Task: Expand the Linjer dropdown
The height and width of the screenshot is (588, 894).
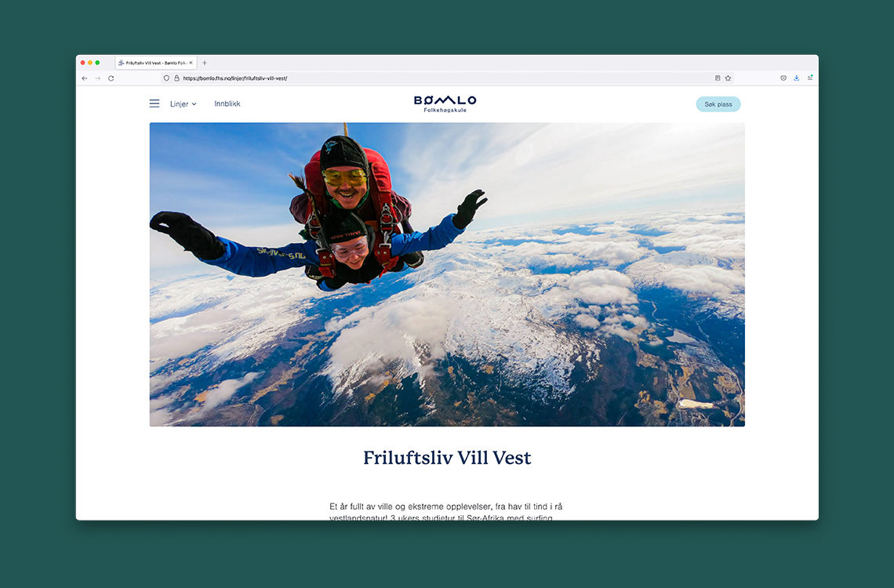Action: pos(183,104)
